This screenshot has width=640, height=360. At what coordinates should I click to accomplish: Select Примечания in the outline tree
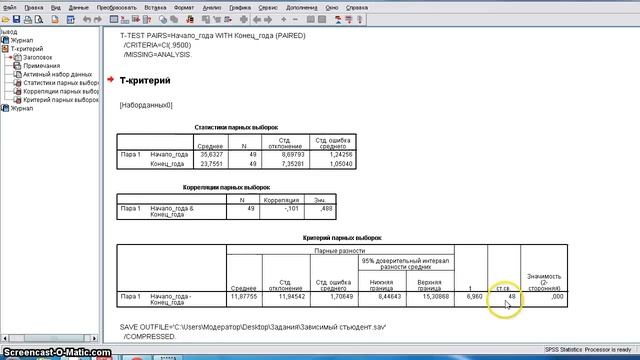point(42,66)
